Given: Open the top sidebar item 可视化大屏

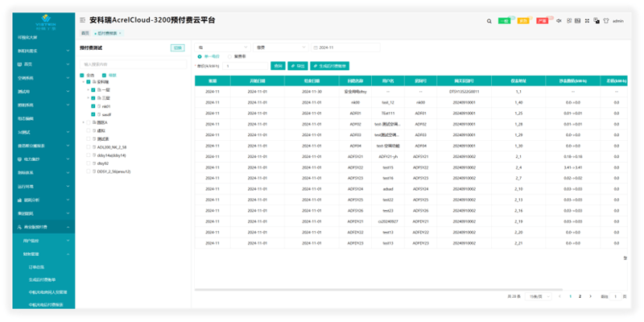Looking at the screenshot, I should [x=27, y=37].
